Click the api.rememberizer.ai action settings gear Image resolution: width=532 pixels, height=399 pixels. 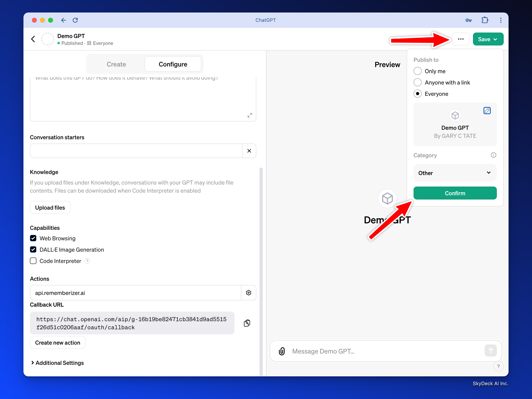pyautogui.click(x=248, y=293)
